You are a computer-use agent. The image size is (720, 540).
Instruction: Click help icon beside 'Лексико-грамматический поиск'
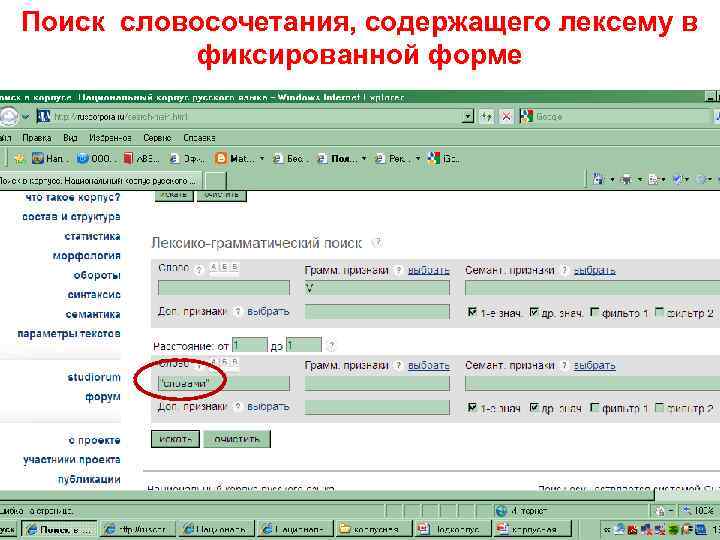[x=377, y=242]
